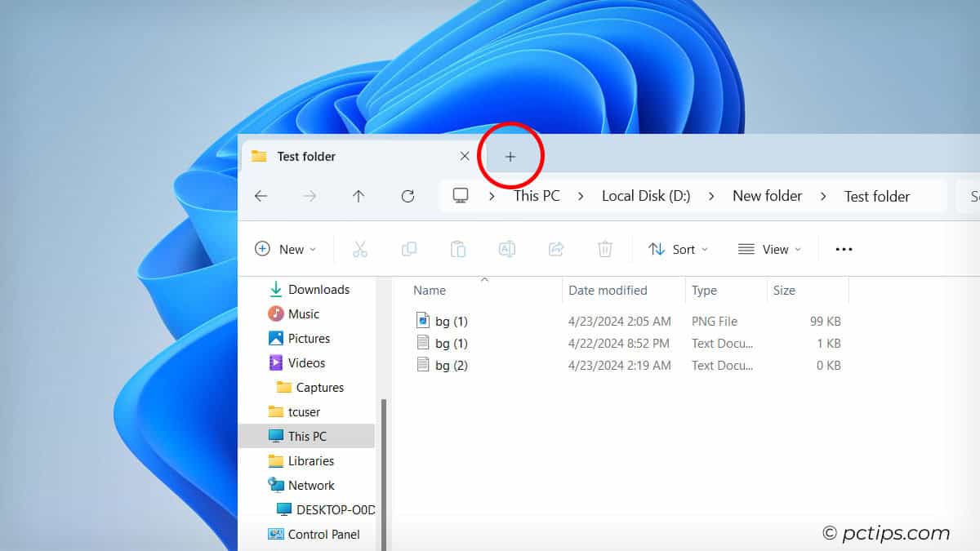This screenshot has width=980, height=551.
Task: Open the View options dropdown
Action: click(x=768, y=249)
